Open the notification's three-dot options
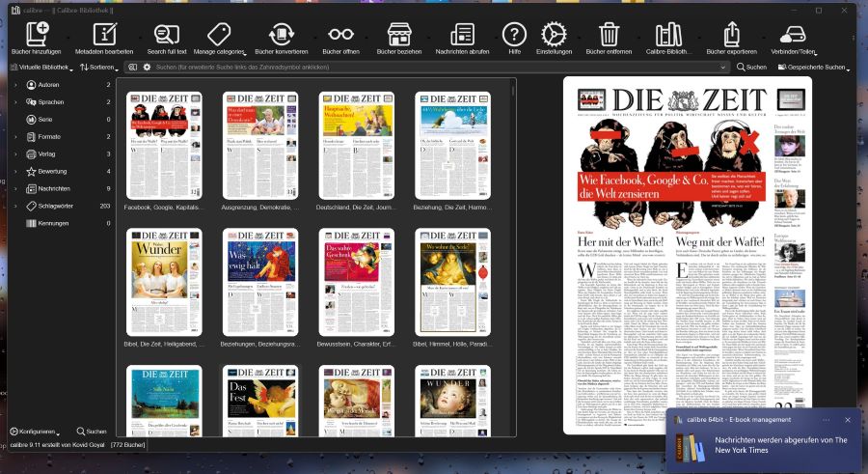Viewport: 868px width, 474px height. coord(826,420)
